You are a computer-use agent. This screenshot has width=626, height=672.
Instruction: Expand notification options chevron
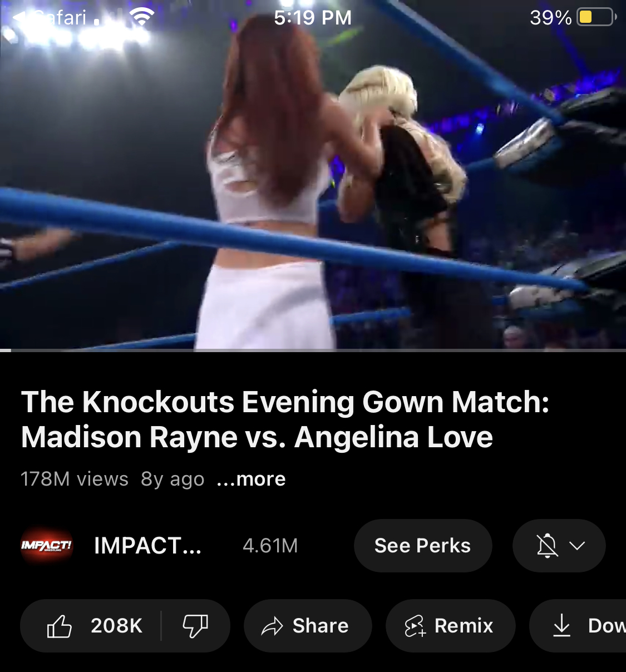click(x=578, y=546)
